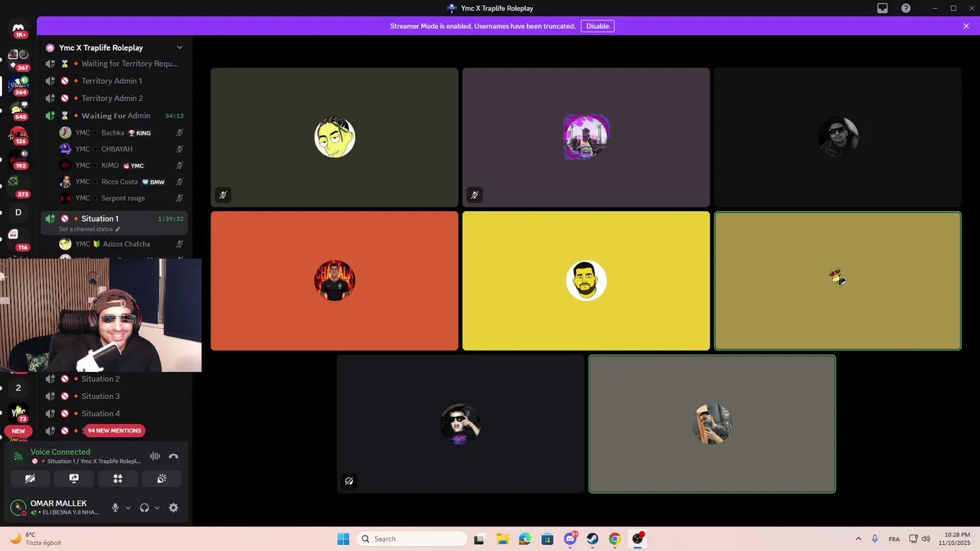
Task: Toggle noise suppression waveform icon
Action: point(155,456)
